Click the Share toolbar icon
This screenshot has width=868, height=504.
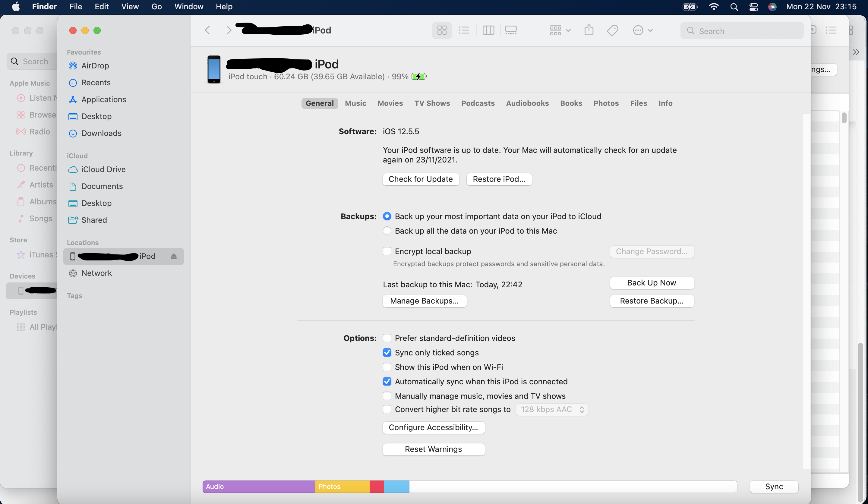589,30
